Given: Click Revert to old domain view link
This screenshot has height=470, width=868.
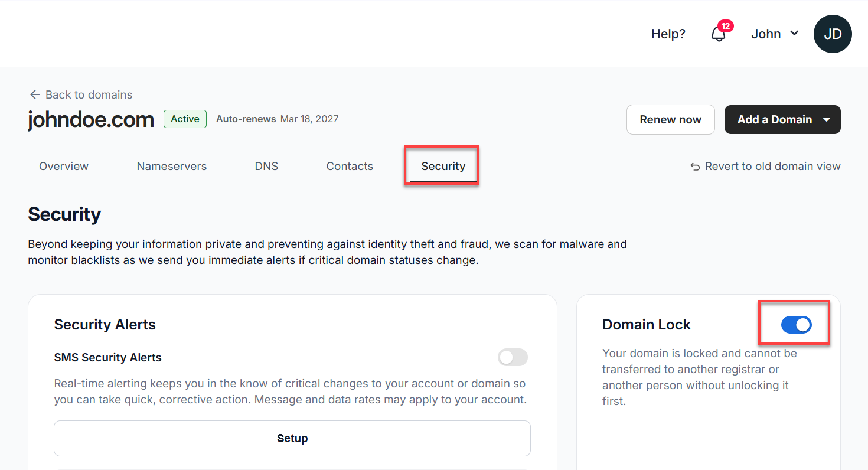Looking at the screenshot, I should 772,167.
